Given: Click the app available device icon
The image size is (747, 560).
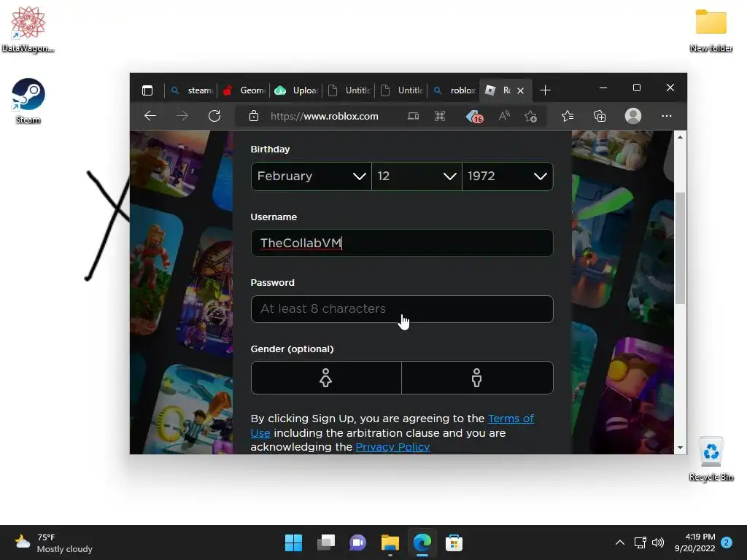Looking at the screenshot, I should 413,116.
